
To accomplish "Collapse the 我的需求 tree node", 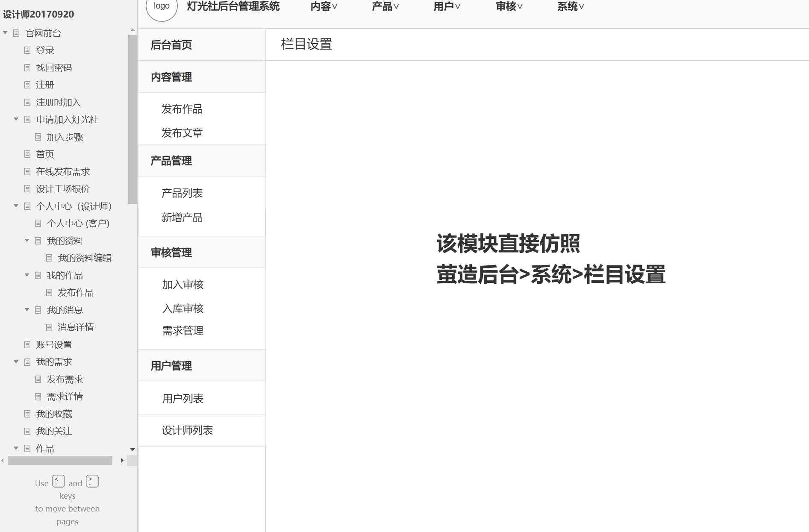I will tap(16, 362).
